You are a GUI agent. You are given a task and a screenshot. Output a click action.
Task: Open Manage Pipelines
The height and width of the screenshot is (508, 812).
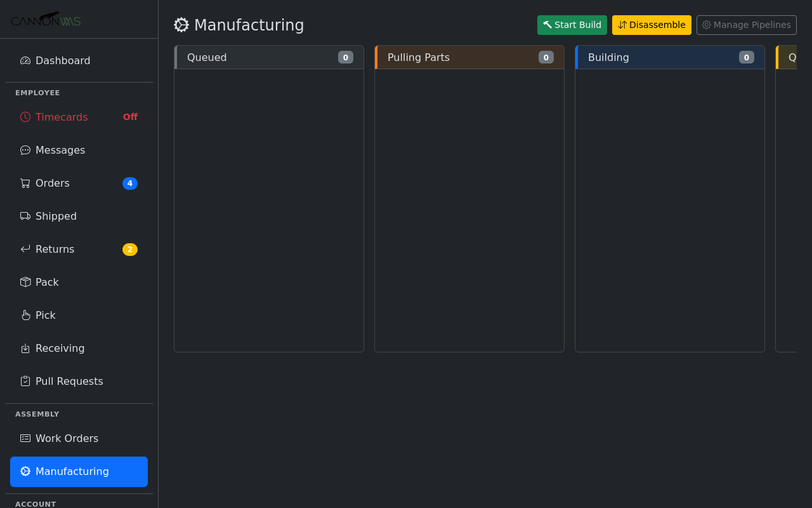click(746, 25)
